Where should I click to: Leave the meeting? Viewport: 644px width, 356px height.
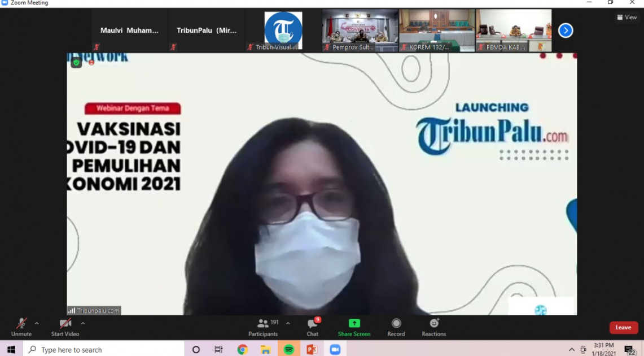click(x=623, y=327)
